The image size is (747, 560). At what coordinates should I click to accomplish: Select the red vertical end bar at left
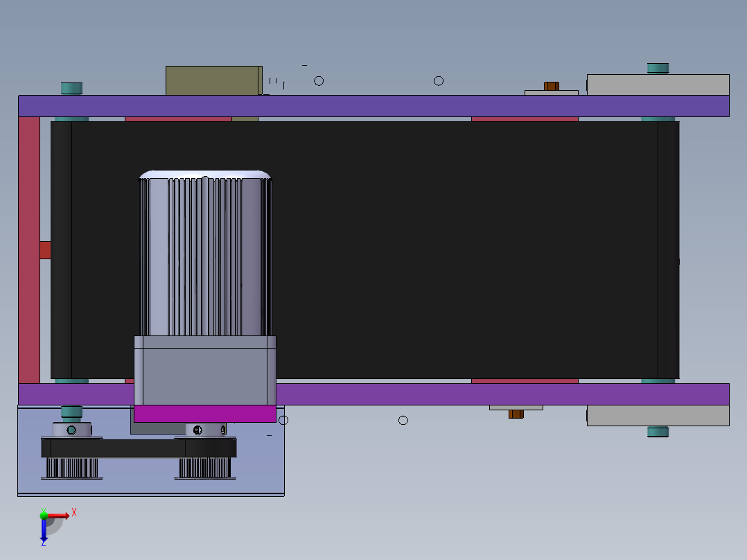coord(29,250)
